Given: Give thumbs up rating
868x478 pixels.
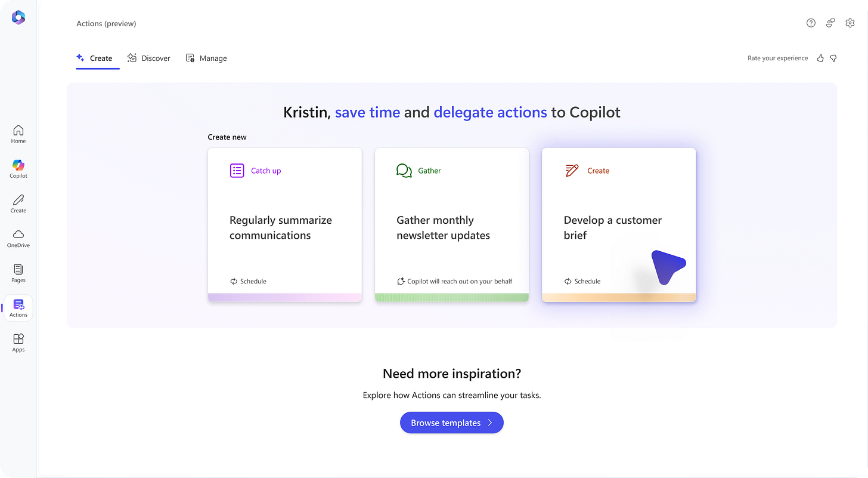Looking at the screenshot, I should click(820, 58).
